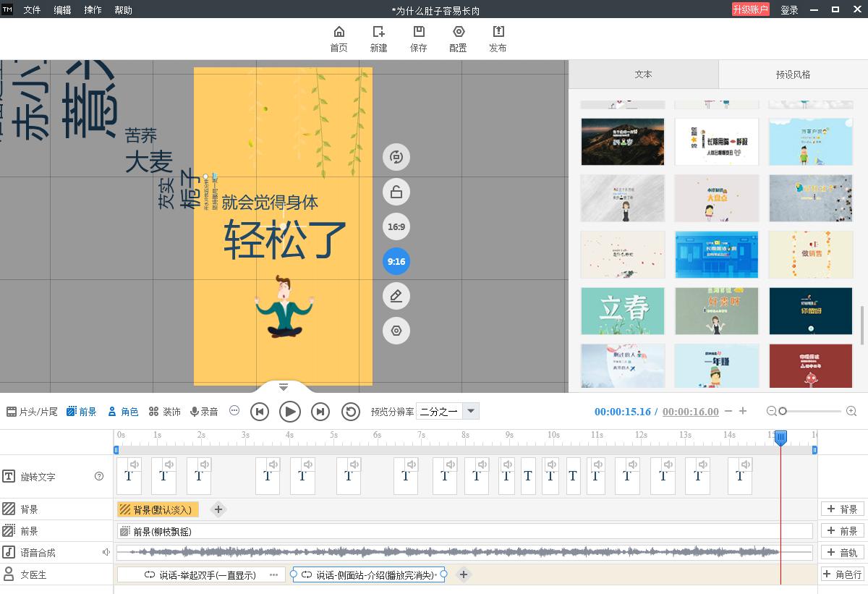Image resolution: width=868 pixels, height=594 pixels.
Task: Collapse the canvas with the arrow below it
Action: pos(285,386)
